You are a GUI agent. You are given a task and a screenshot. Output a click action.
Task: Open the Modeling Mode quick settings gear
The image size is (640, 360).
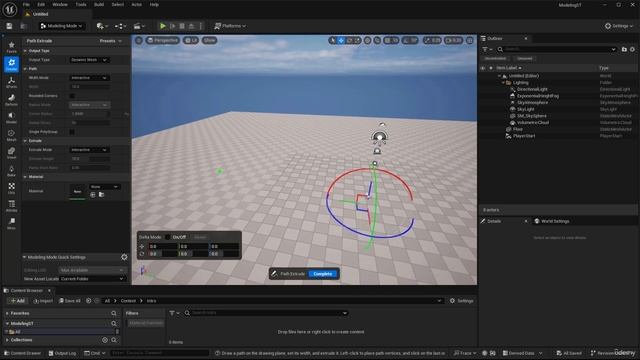coord(124,257)
